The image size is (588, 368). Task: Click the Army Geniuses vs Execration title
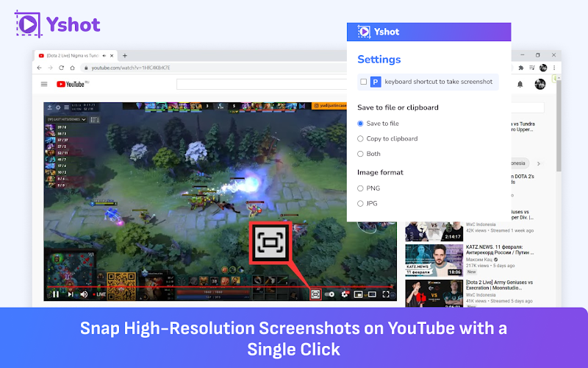pyautogui.click(x=500, y=285)
